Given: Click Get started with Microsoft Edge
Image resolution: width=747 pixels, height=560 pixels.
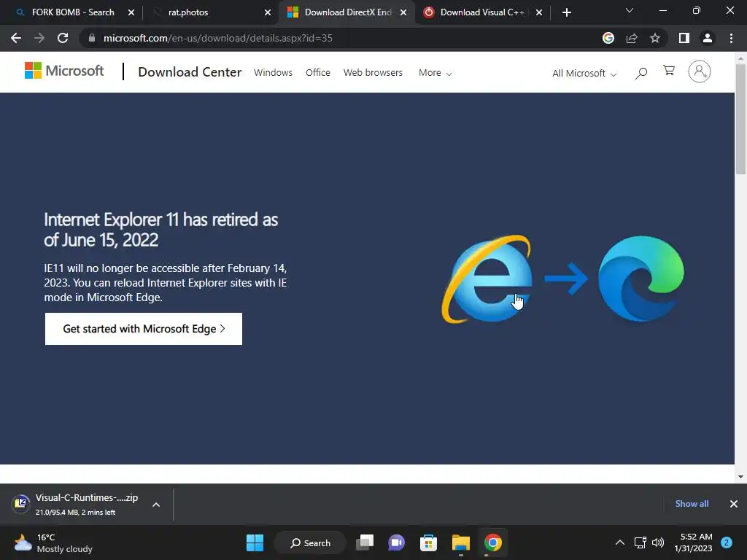Looking at the screenshot, I should coord(144,329).
